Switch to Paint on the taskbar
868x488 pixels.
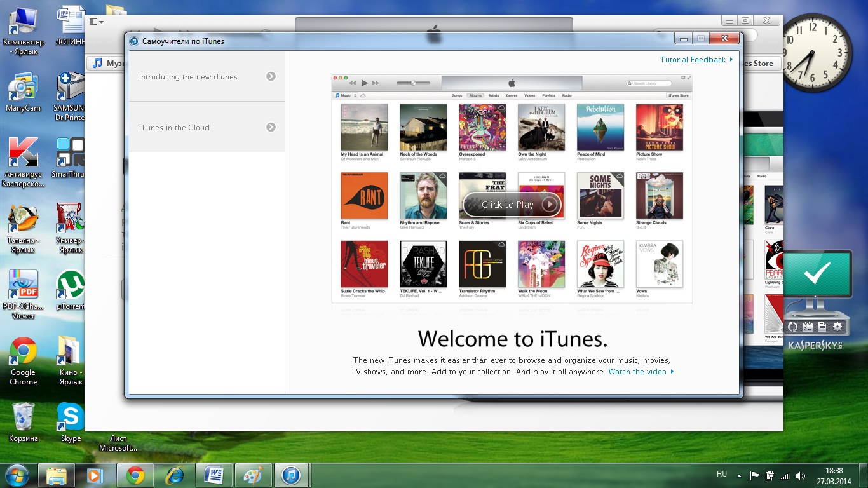tap(253, 475)
